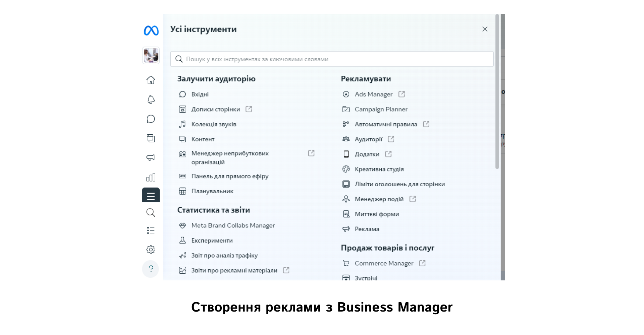Open the sidebar bulleted list icon

click(151, 230)
